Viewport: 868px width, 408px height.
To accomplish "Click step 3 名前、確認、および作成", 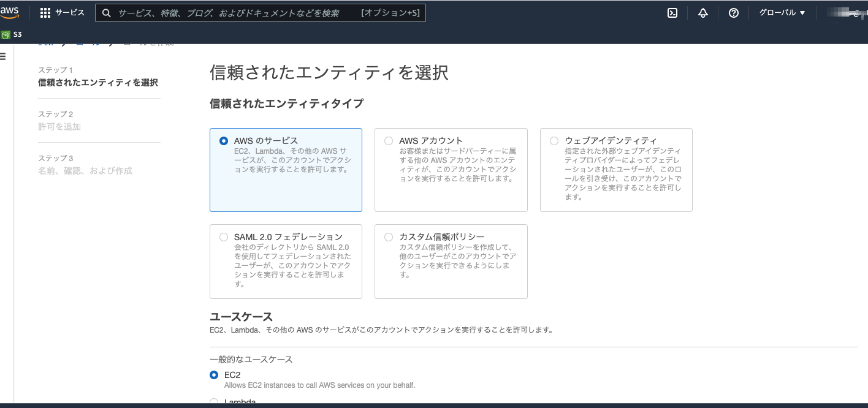I will pos(85,171).
